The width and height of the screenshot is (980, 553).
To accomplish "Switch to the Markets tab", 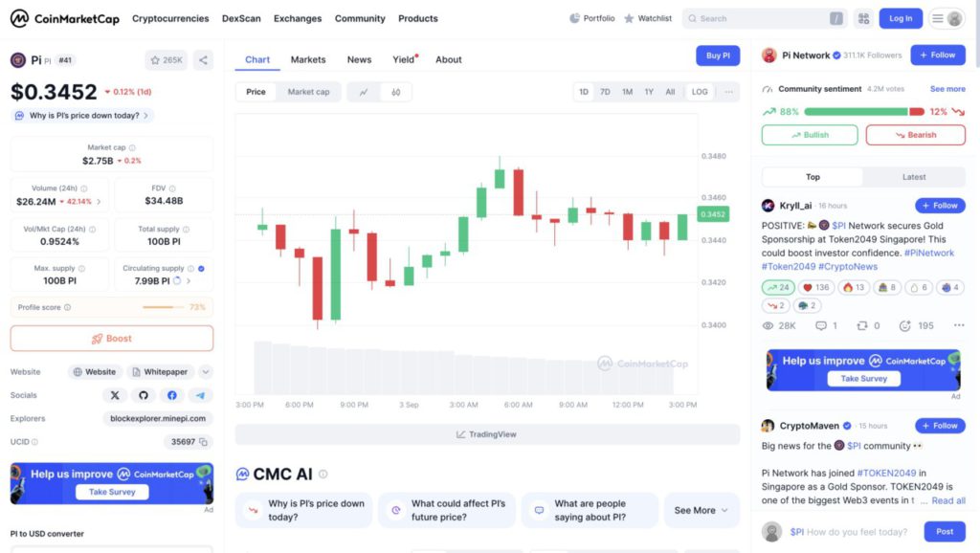I will [x=308, y=59].
